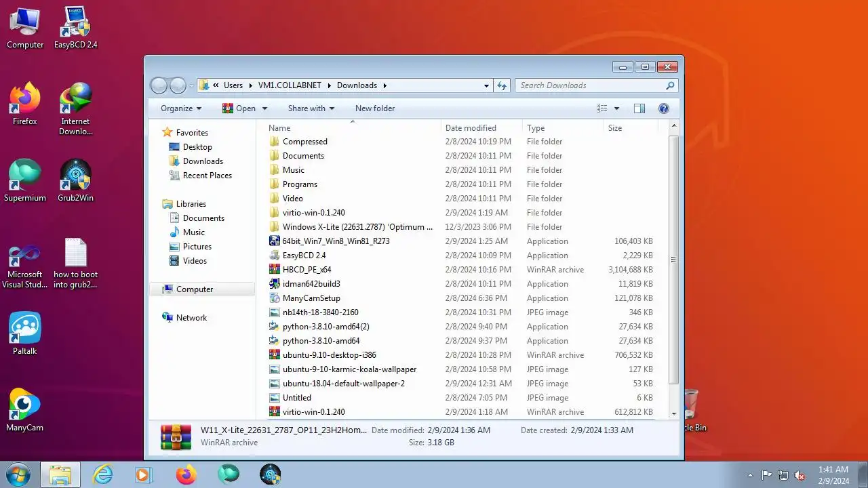Click in the Search Downloads field
This screenshot has width=868, height=488.
pyautogui.click(x=590, y=85)
